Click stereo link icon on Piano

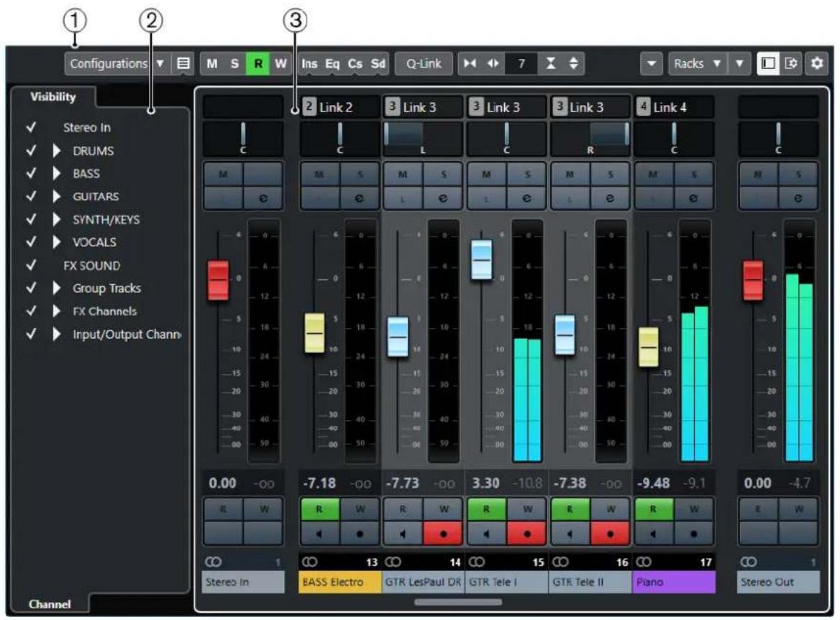point(644,562)
